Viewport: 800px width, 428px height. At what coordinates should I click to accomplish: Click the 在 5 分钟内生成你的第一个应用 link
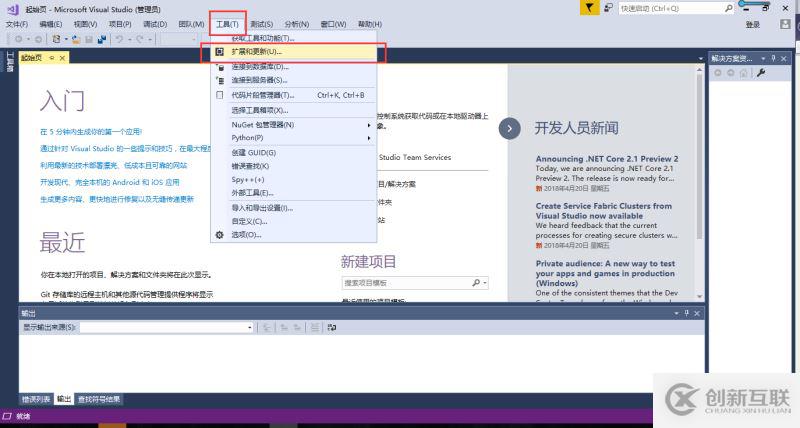91,132
